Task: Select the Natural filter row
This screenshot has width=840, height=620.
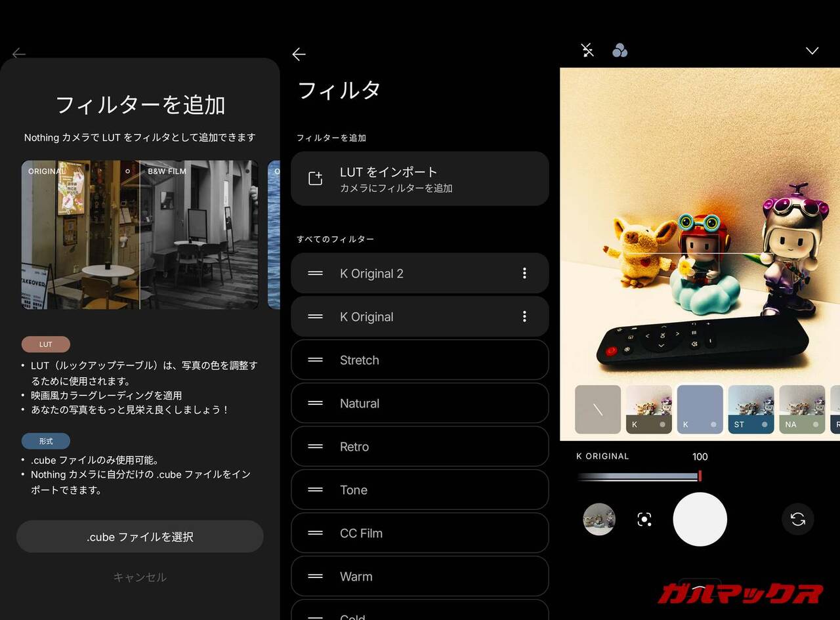Action: [x=419, y=403]
